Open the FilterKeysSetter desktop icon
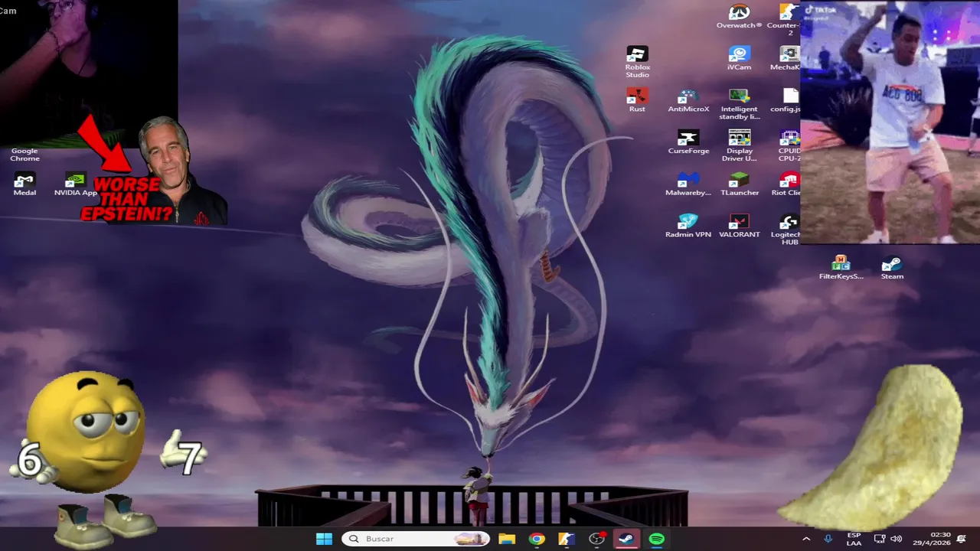 841,268
